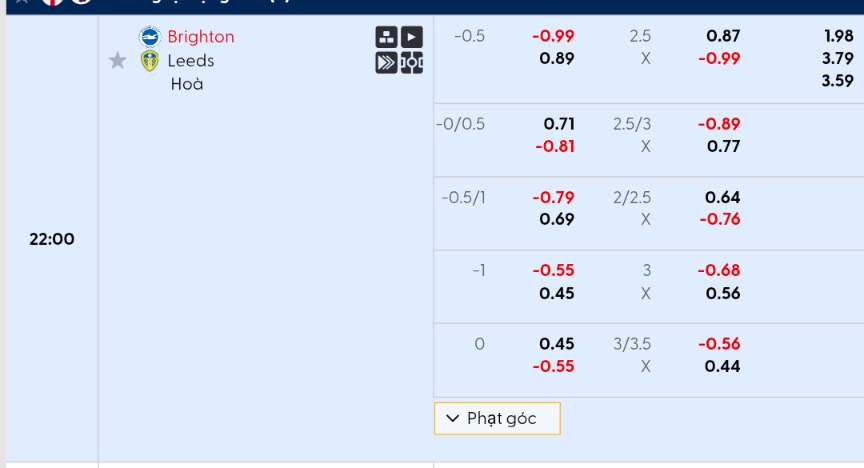Pick Leeds win odds 3.79

point(837,58)
